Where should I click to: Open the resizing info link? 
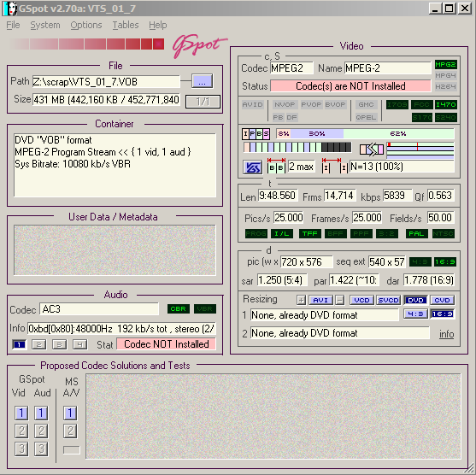point(447,334)
